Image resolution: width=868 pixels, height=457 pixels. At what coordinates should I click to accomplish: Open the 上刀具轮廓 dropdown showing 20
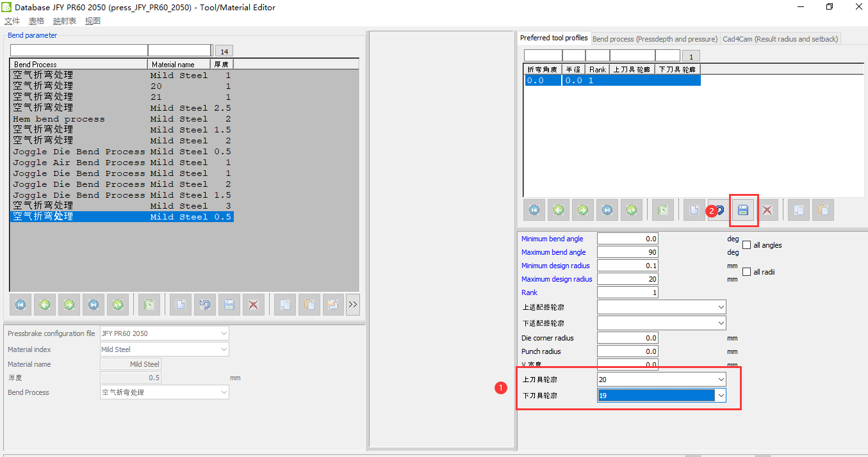[x=721, y=380]
